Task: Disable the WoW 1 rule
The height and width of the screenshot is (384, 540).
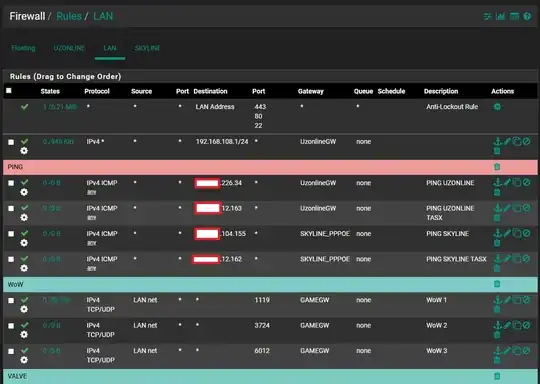Action: 526,300
